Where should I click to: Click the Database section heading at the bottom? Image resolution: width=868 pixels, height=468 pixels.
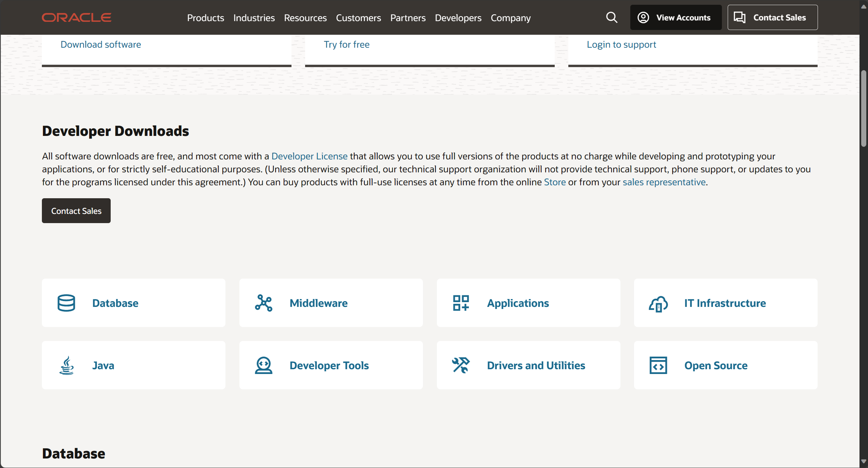tap(74, 454)
